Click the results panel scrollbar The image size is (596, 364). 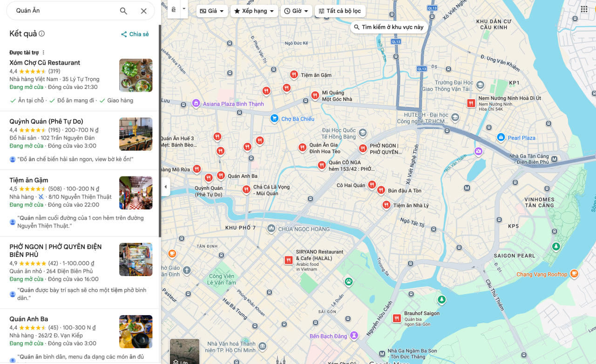tap(160, 130)
